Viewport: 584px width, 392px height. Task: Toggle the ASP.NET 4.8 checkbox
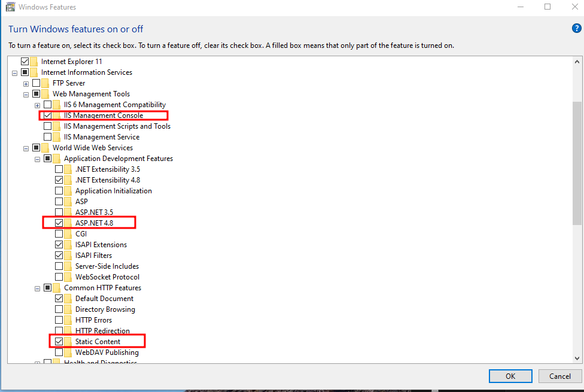click(59, 223)
